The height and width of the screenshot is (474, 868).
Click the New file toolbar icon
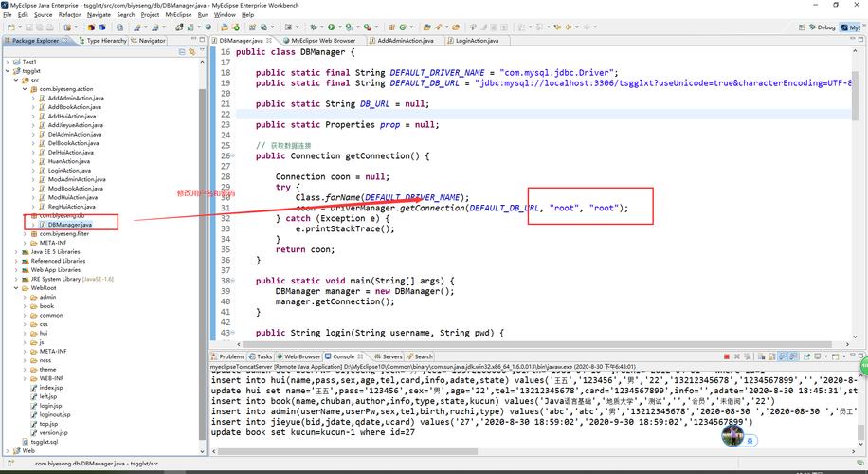pos(9,27)
